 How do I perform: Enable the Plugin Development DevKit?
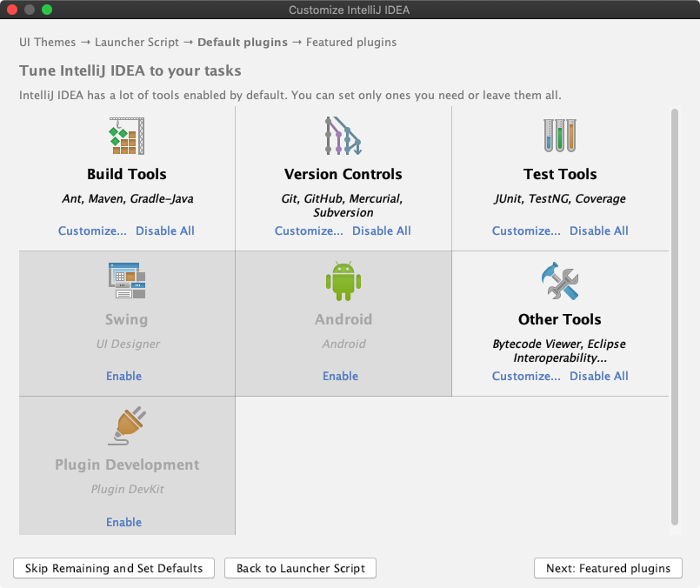tap(124, 522)
